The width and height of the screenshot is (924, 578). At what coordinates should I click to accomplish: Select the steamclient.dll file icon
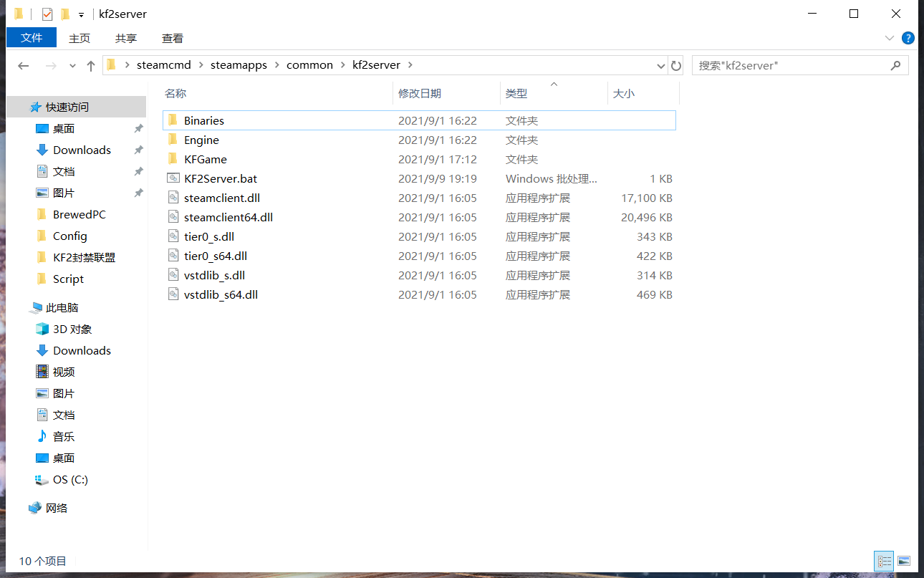[173, 198]
